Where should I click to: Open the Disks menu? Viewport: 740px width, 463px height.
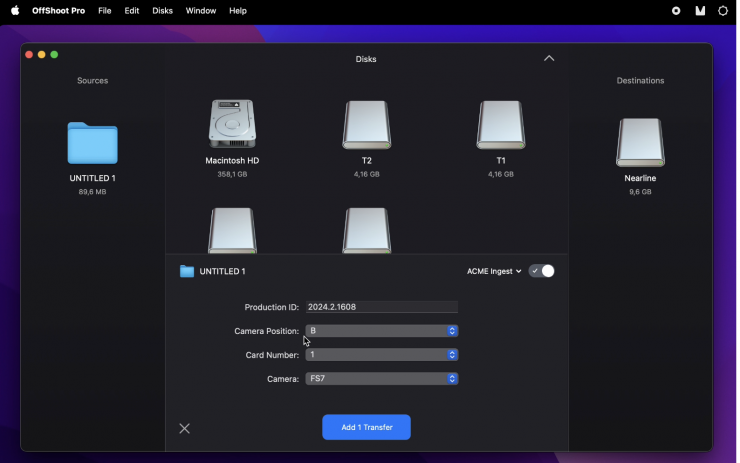[162, 11]
